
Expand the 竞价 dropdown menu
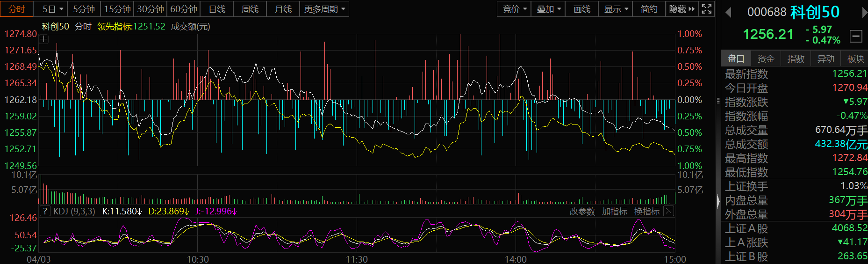[x=514, y=9]
